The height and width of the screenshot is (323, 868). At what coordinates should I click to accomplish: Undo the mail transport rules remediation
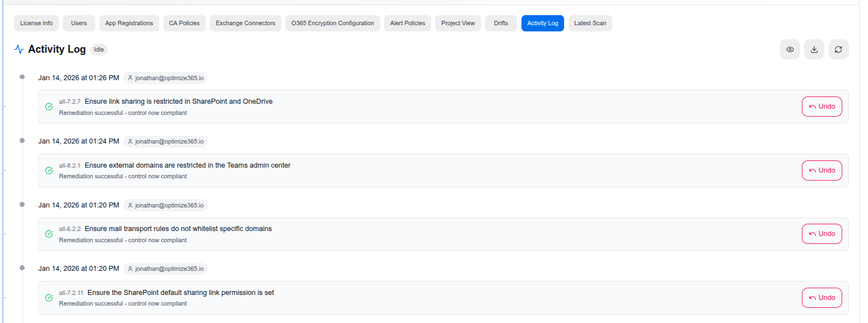click(821, 234)
